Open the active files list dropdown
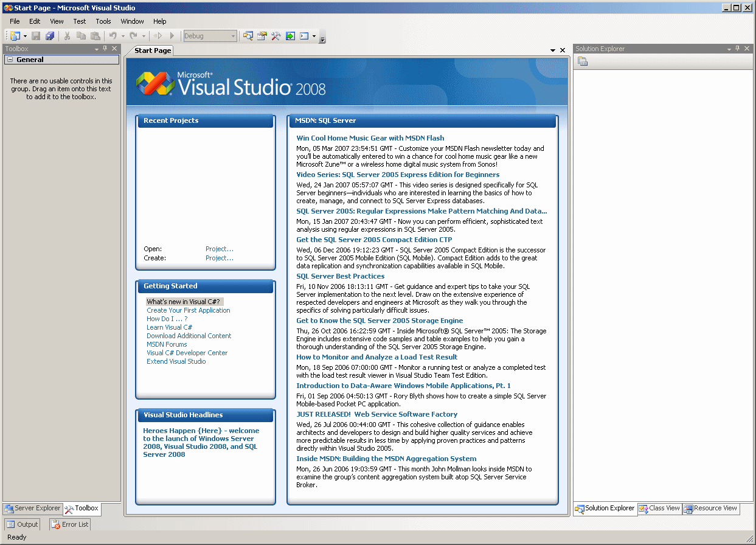This screenshot has height=545, width=756. click(553, 50)
